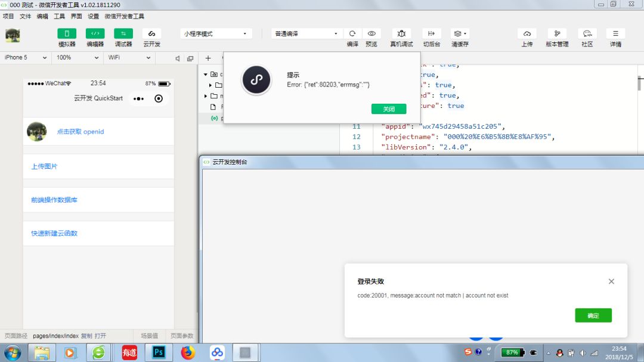The width and height of the screenshot is (644, 362).
Task: Open the 100% zoom dropdown
Action: (77, 57)
